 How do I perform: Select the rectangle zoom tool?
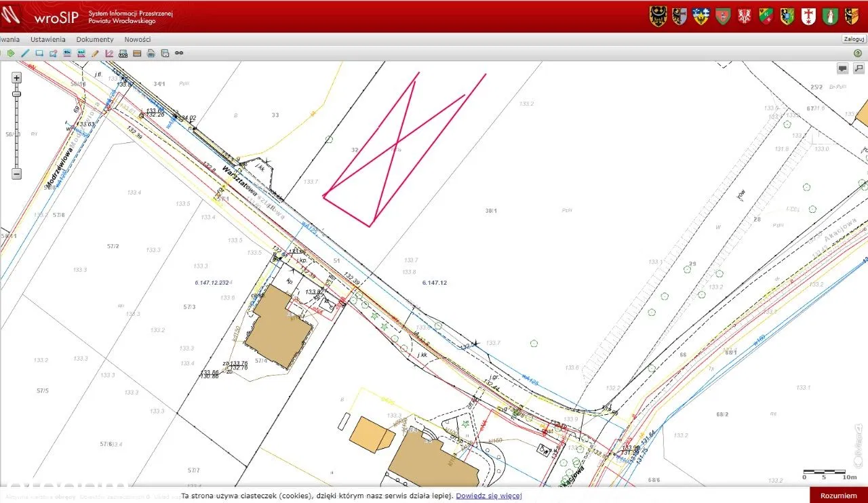point(39,53)
